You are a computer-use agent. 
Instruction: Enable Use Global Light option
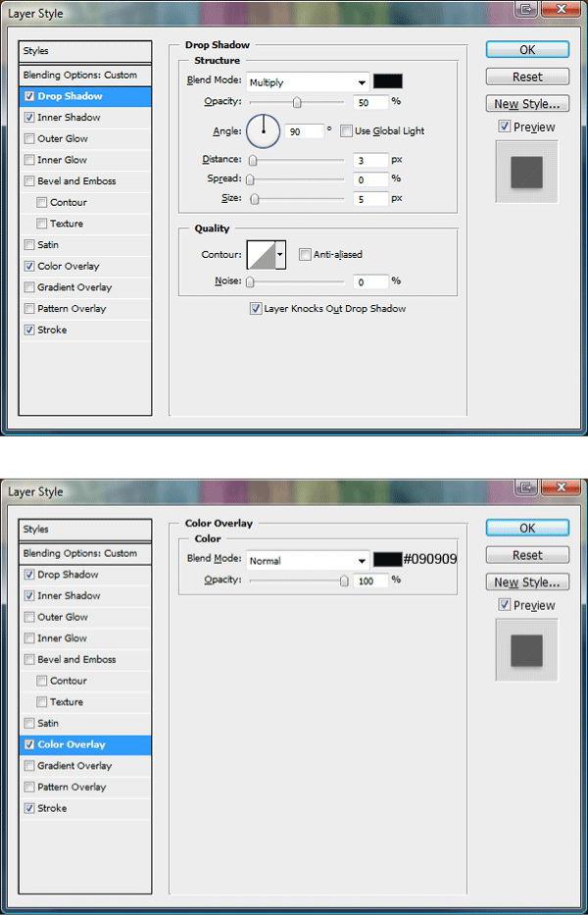(347, 131)
